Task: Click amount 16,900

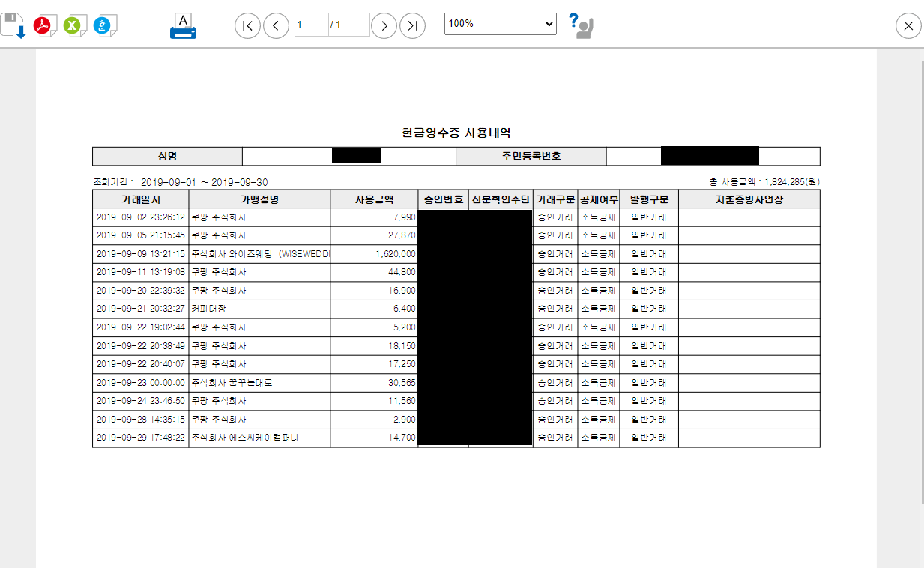Action: (x=402, y=291)
